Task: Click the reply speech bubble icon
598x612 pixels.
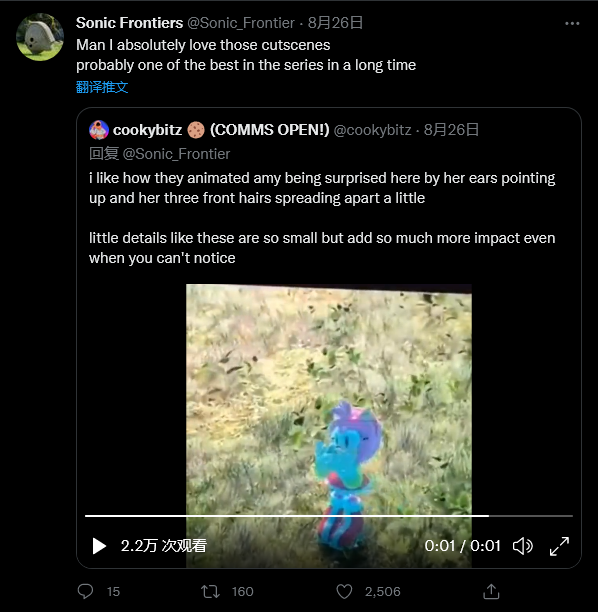Action: coord(85,591)
